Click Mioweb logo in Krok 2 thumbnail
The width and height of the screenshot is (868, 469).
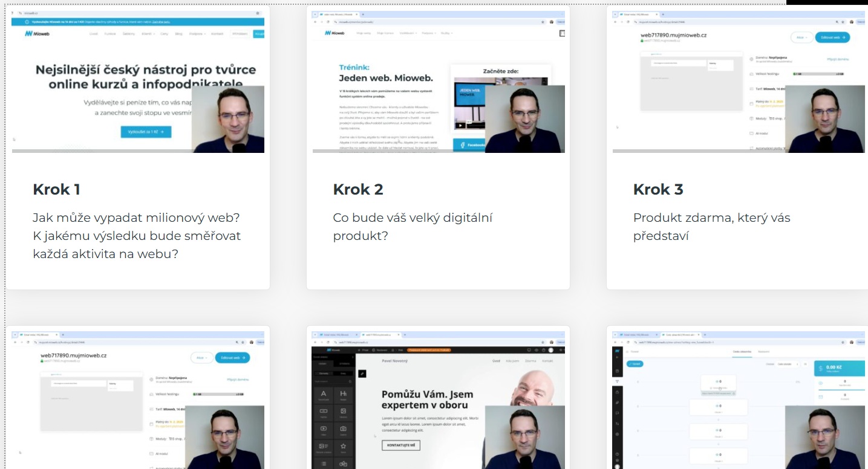336,33
